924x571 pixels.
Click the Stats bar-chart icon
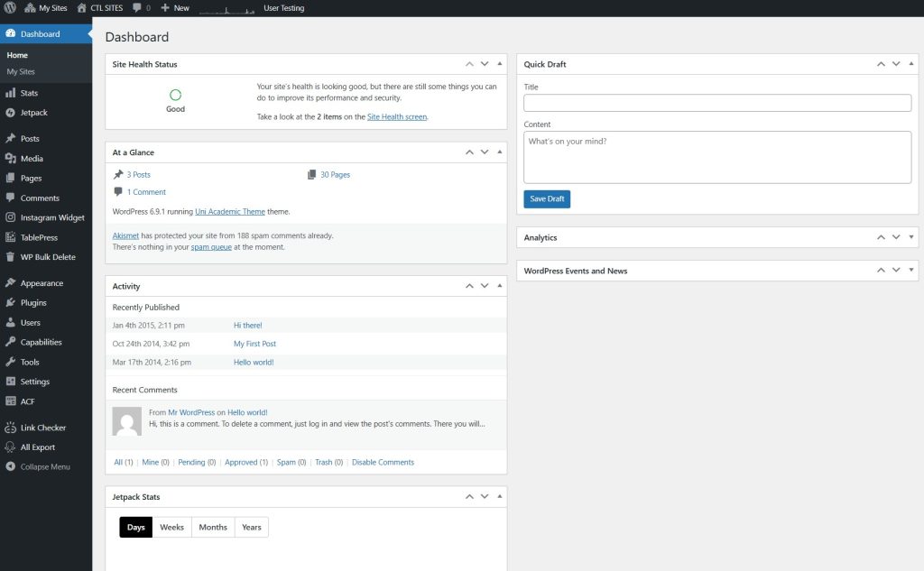11,93
